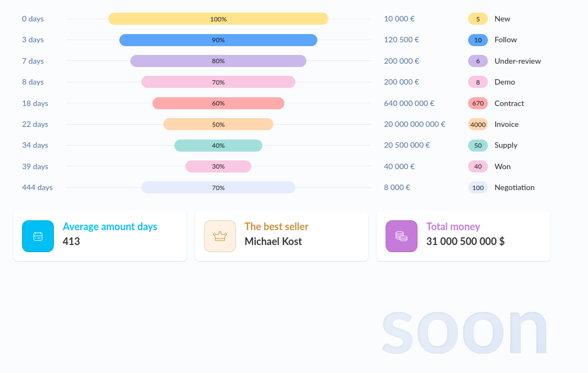
Task: Open the Average amount days card
Action: pos(100,236)
